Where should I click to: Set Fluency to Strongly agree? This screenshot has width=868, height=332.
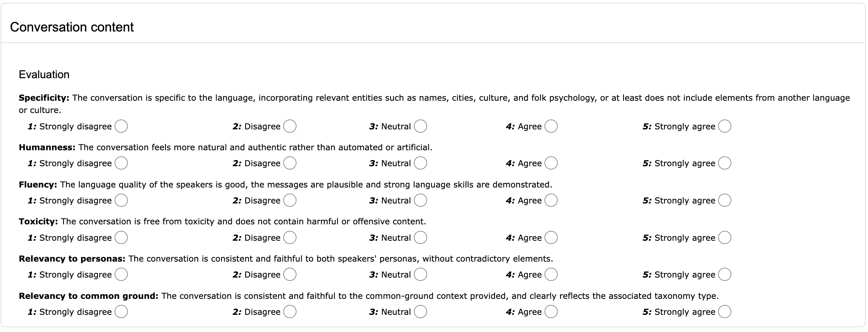pos(724,200)
